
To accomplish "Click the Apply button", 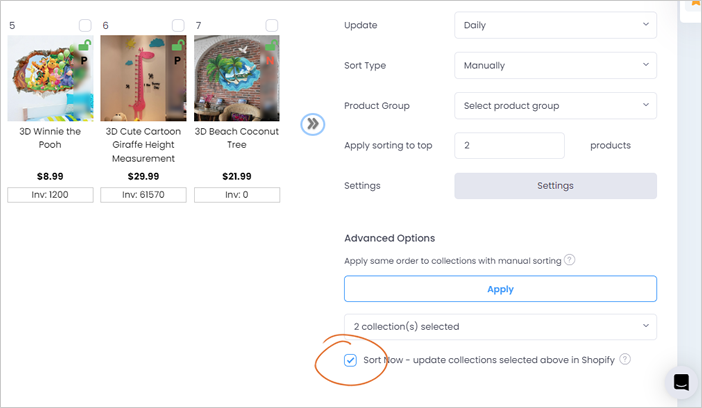I will pos(500,289).
